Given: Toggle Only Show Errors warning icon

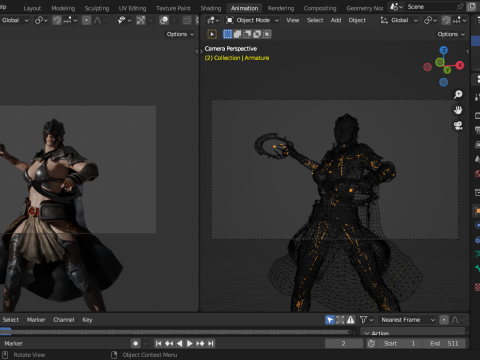Looking at the screenshot, I should [x=350, y=320].
